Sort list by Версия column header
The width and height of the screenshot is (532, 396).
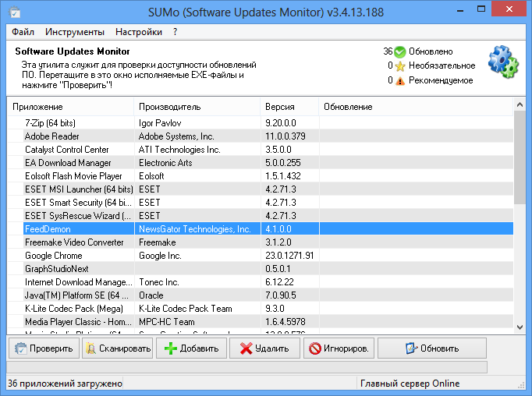(x=289, y=107)
